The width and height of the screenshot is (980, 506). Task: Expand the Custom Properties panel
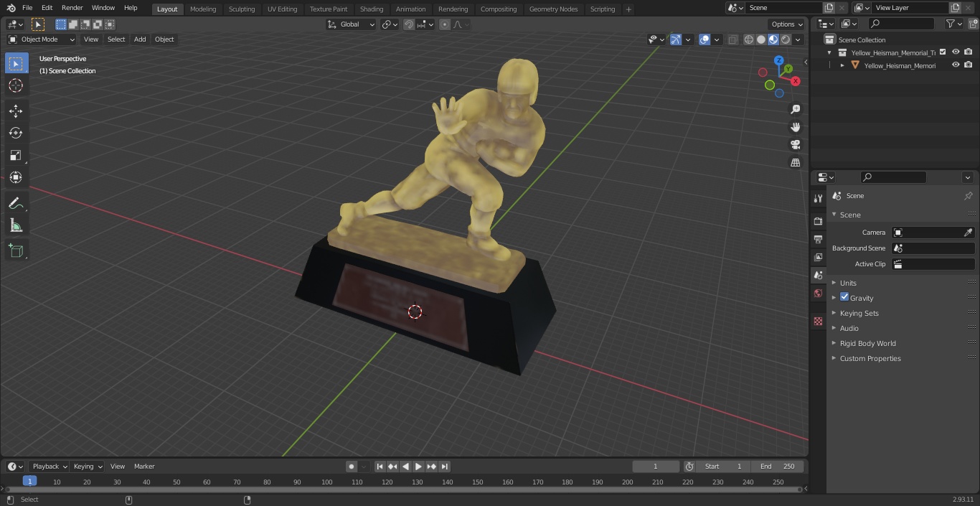coord(870,358)
